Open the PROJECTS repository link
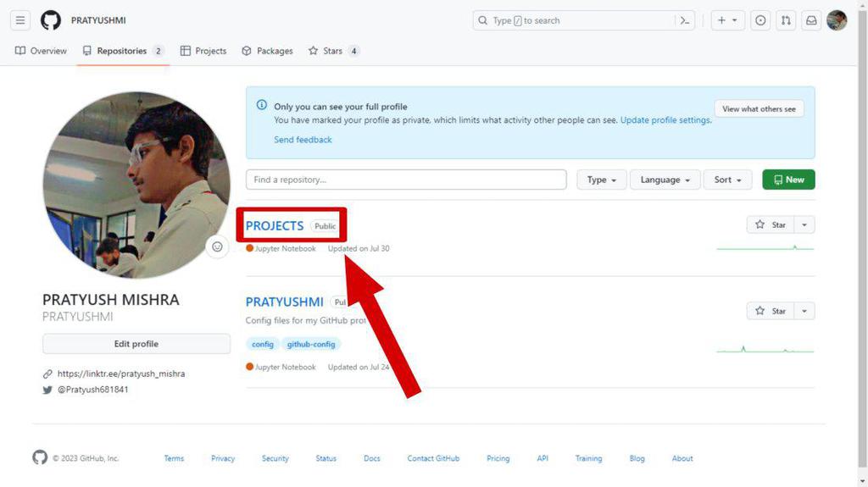 tap(275, 226)
